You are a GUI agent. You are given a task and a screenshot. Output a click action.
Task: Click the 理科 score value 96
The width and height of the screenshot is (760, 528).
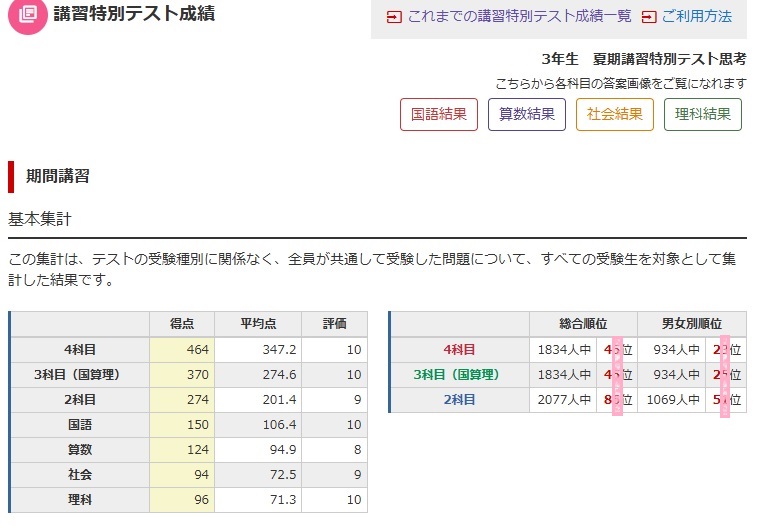(x=202, y=499)
